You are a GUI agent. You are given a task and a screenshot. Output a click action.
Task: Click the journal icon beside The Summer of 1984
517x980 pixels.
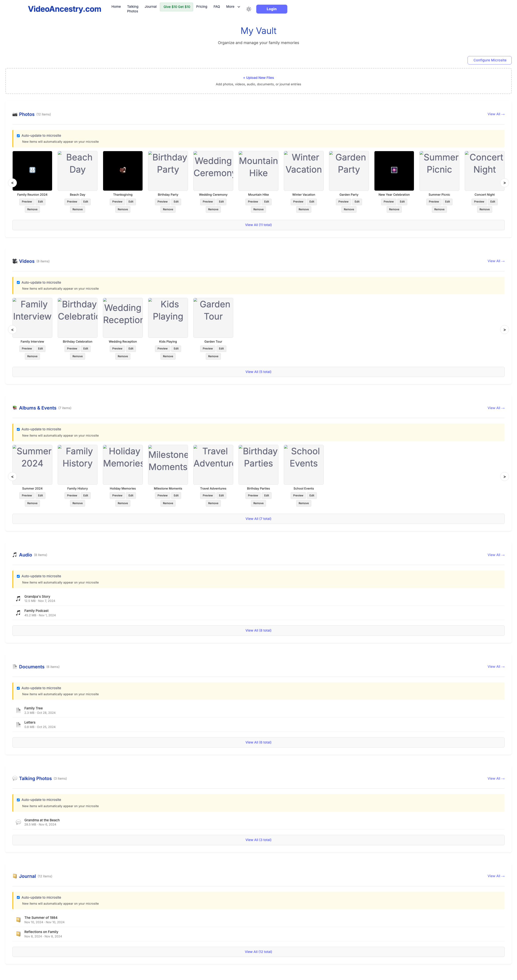click(18, 919)
